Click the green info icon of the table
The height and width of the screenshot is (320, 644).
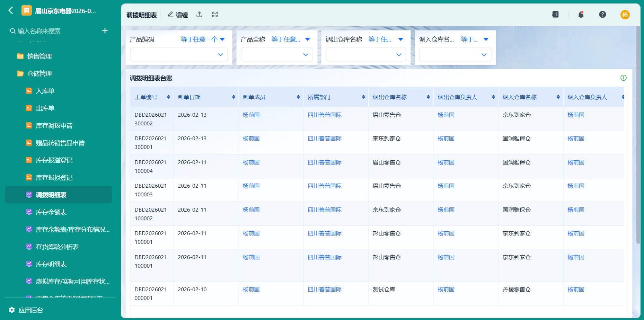[624, 78]
